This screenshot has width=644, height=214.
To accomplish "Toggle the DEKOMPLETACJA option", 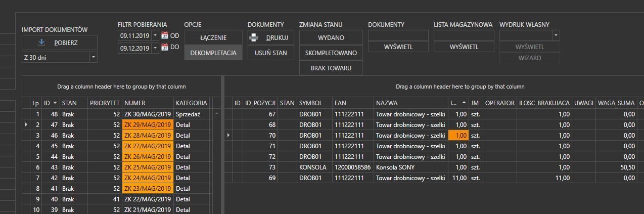I will (x=213, y=53).
